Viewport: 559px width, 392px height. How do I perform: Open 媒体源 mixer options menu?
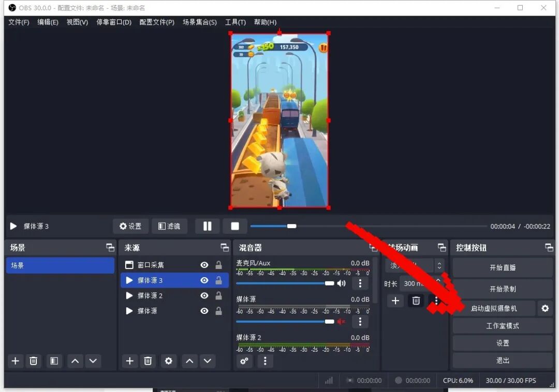360,322
